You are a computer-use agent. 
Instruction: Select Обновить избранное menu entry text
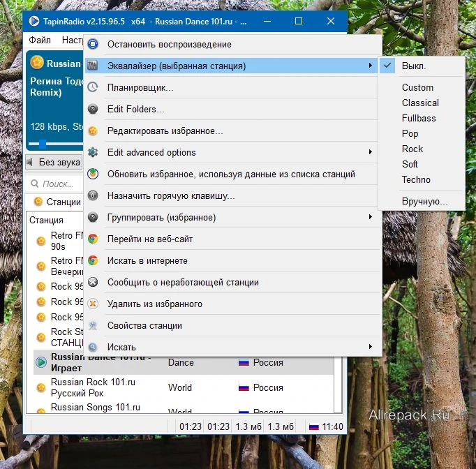pyautogui.click(x=231, y=174)
